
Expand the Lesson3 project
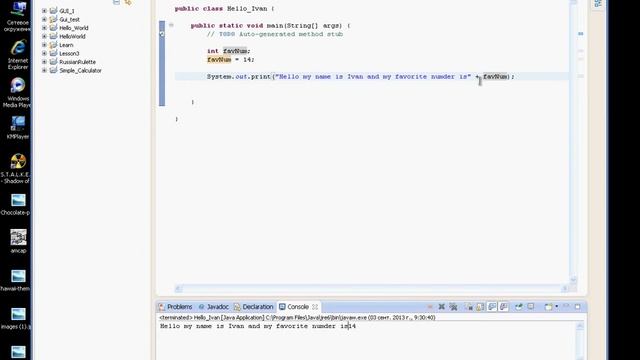click(44, 53)
